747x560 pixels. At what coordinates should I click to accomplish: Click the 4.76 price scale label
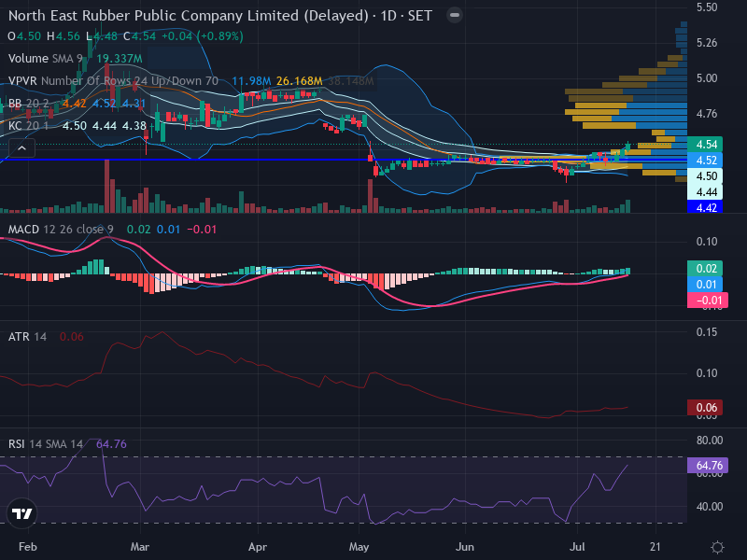(707, 114)
